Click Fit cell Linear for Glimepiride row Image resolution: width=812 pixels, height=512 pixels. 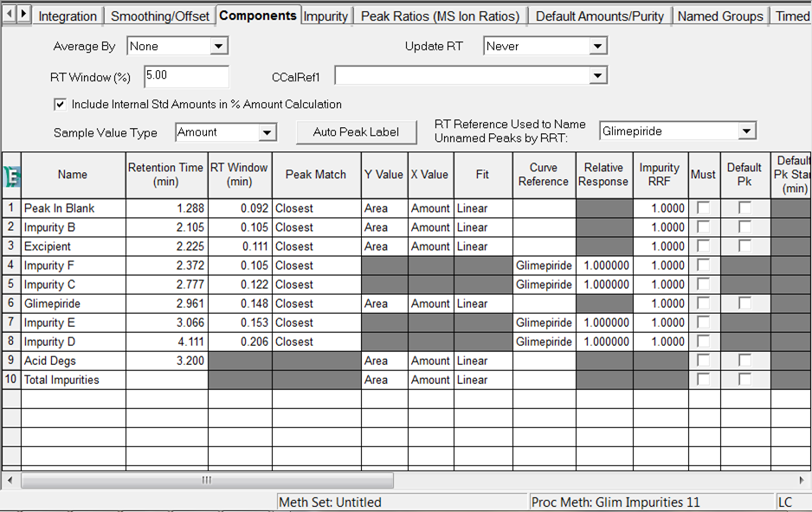click(483, 304)
